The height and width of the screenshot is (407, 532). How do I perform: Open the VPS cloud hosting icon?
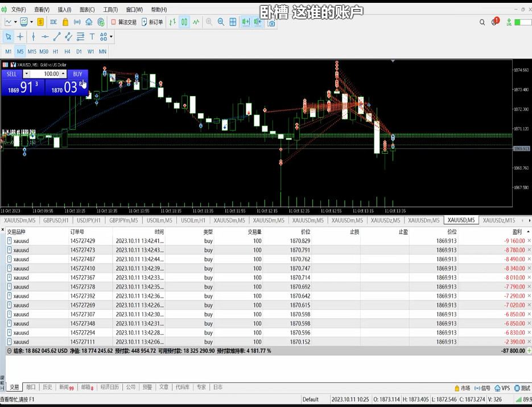click(89, 22)
